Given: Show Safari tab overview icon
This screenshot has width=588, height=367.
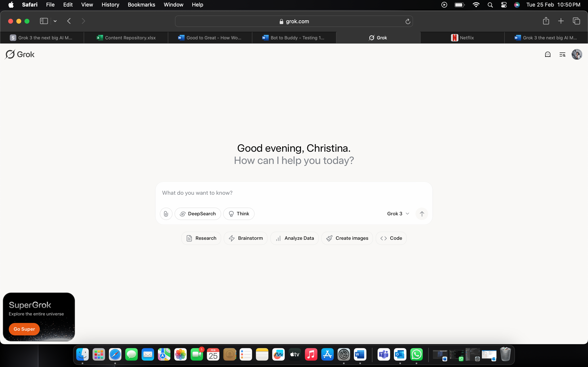Looking at the screenshot, I should 576,21.
